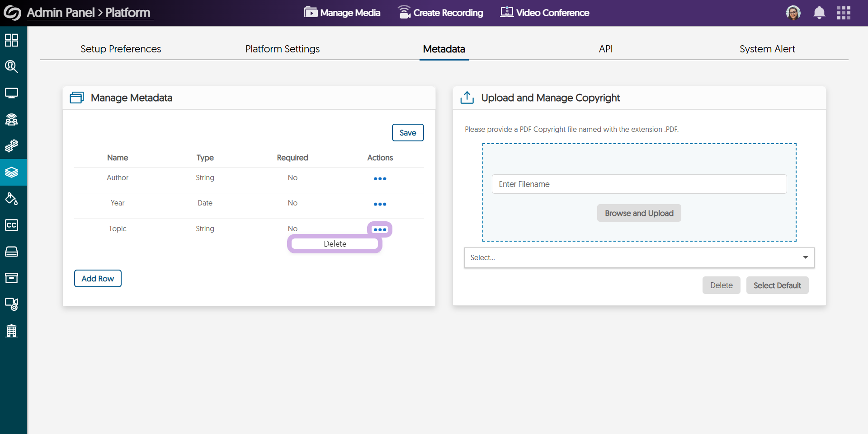Open the apps grid menu icon
Viewport: 868px width, 434px height.
click(x=844, y=13)
